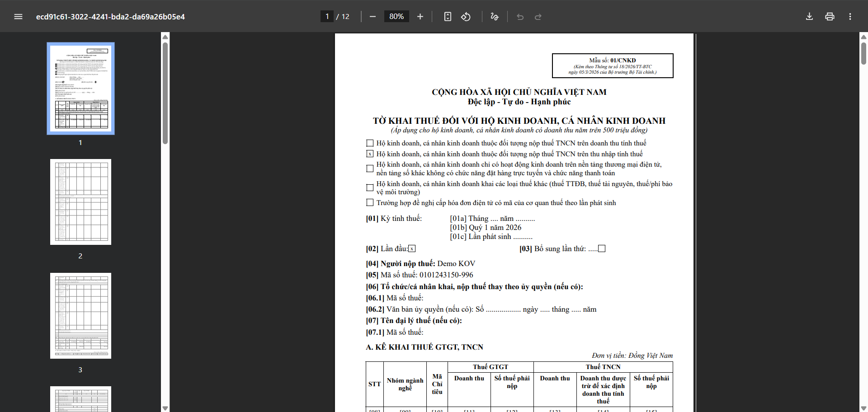Viewport: 868px width, 412px height.
Task: Click the 'Thuế GTGT' table header
Action: click(491, 367)
